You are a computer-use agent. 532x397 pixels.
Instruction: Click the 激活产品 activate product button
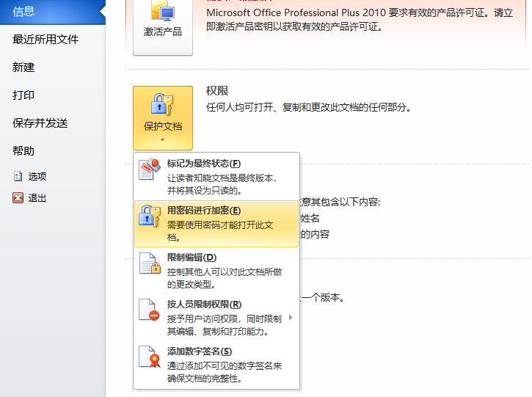coord(163,27)
